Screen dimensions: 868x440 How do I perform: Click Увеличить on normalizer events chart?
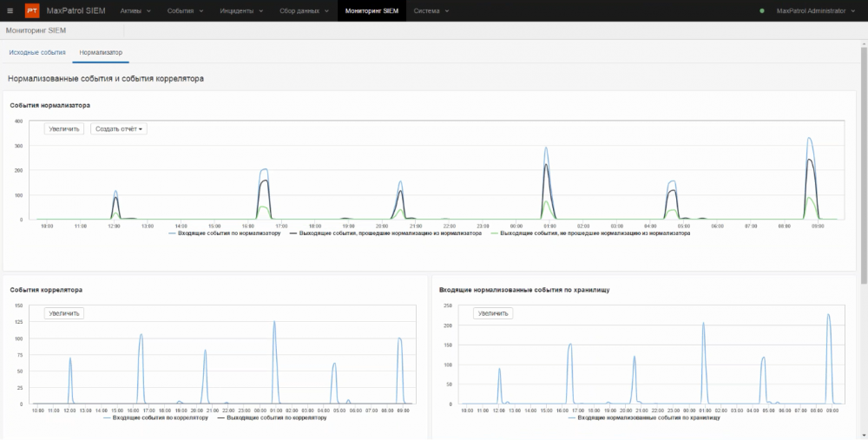pyautogui.click(x=64, y=128)
